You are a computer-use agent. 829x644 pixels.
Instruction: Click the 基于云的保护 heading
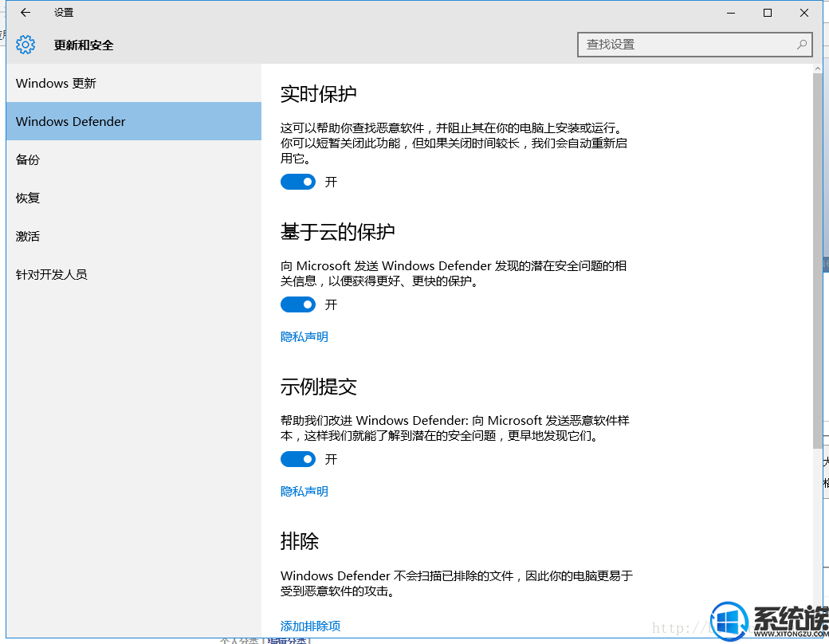pos(338,232)
